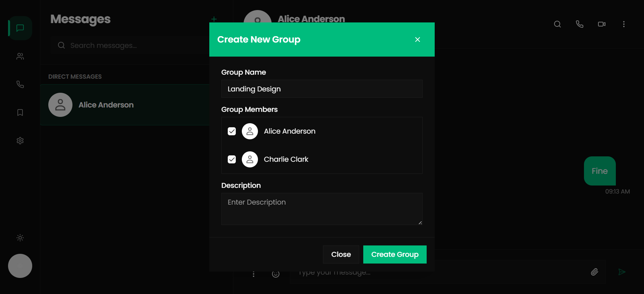Viewport: 644px width, 294px height.
Task: Toggle light mode sun icon
Action: coord(20,238)
